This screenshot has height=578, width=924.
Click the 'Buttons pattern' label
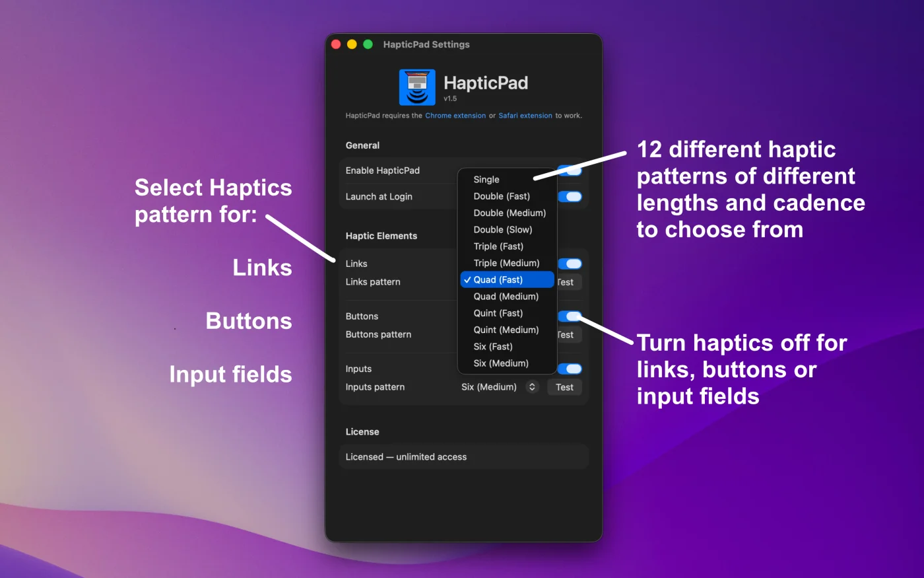pyautogui.click(x=378, y=335)
